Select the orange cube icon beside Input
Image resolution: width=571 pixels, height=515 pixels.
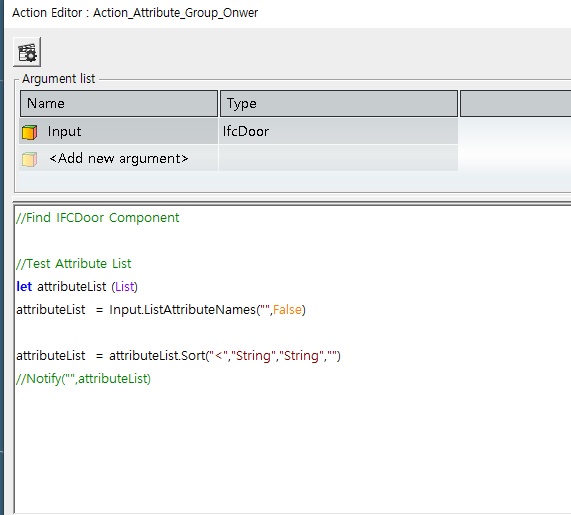point(29,132)
